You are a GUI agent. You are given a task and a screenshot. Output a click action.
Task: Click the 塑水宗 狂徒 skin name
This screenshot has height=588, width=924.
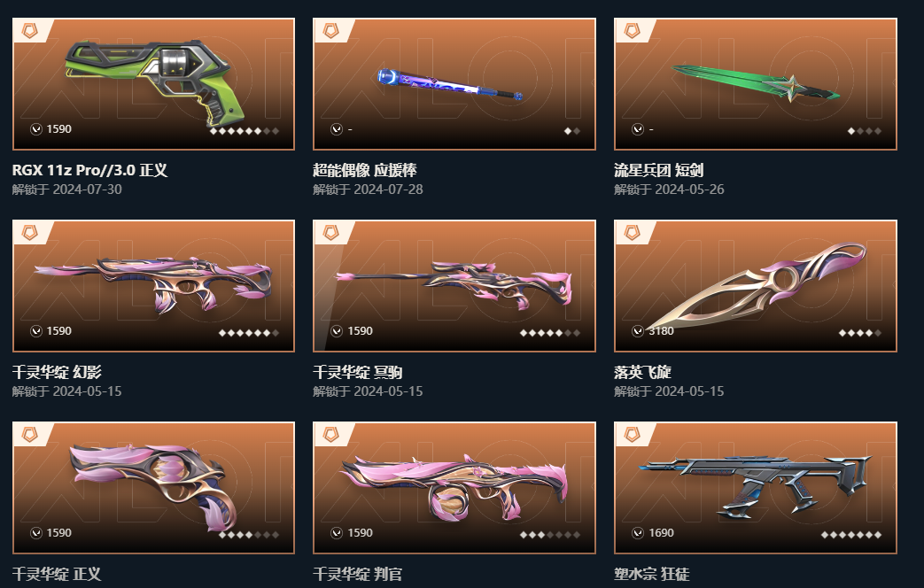coord(652,574)
